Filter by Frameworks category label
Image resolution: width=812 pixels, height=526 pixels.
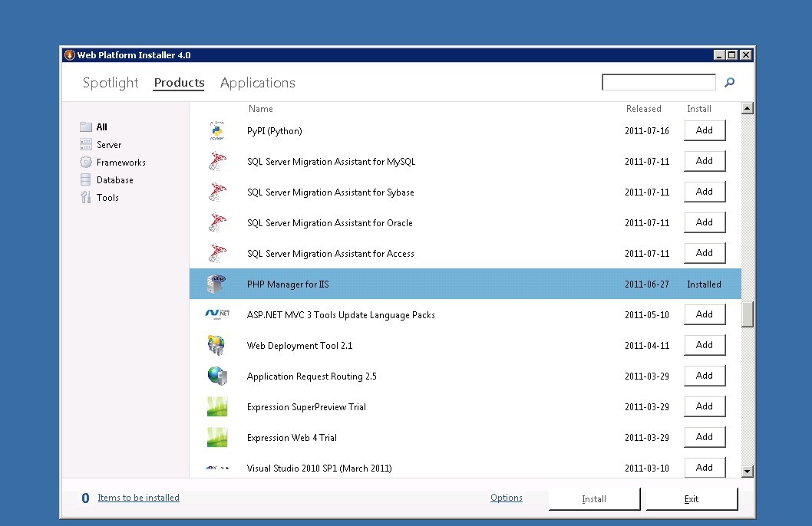tap(120, 163)
